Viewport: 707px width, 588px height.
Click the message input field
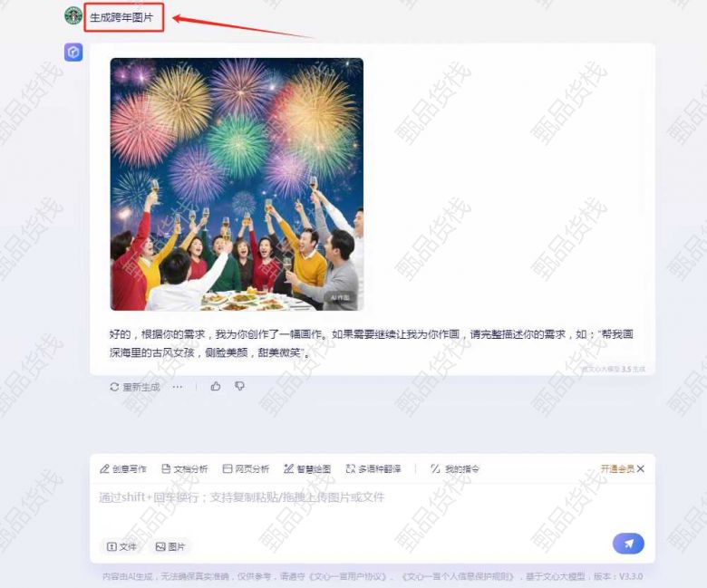373,509
